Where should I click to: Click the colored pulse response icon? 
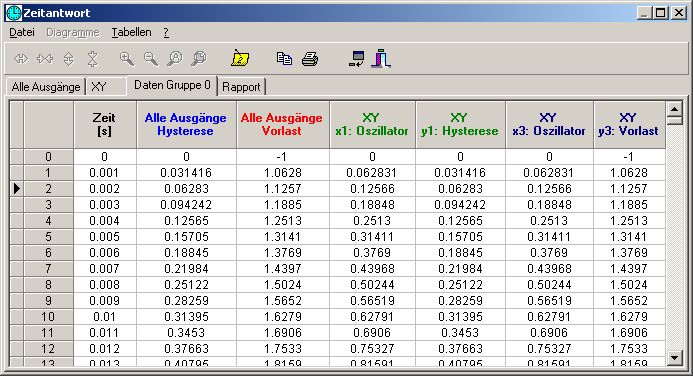381,58
